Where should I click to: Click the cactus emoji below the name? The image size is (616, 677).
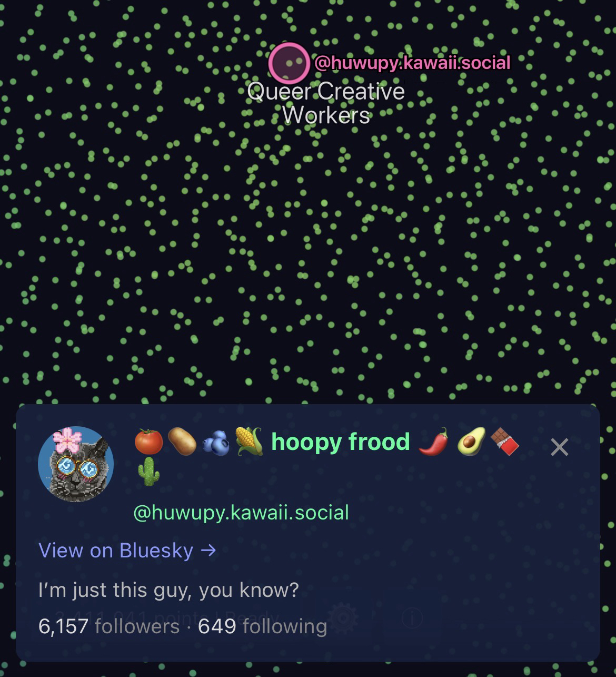148,471
